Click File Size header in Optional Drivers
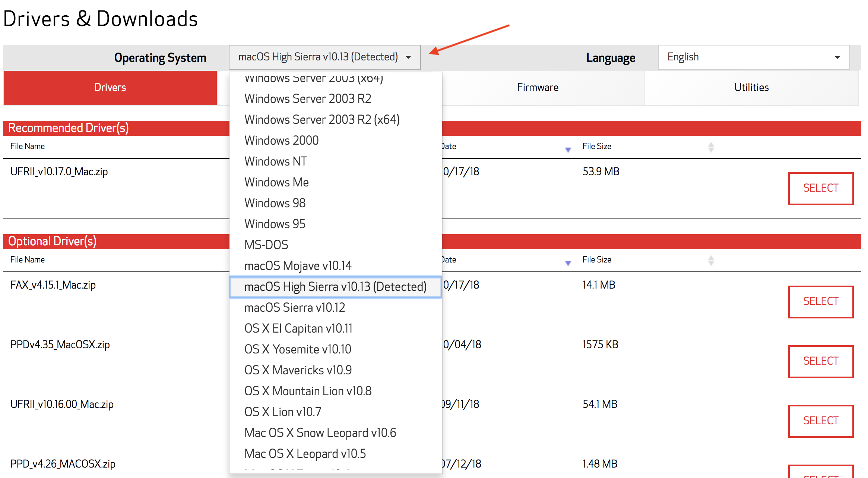The width and height of the screenshot is (868, 478). point(597,260)
